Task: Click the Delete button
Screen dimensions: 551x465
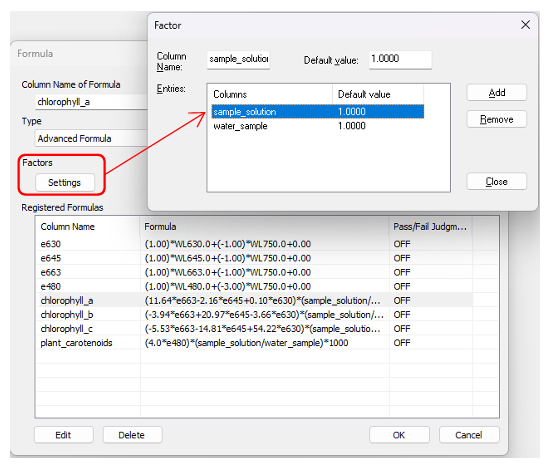Action: click(x=132, y=435)
